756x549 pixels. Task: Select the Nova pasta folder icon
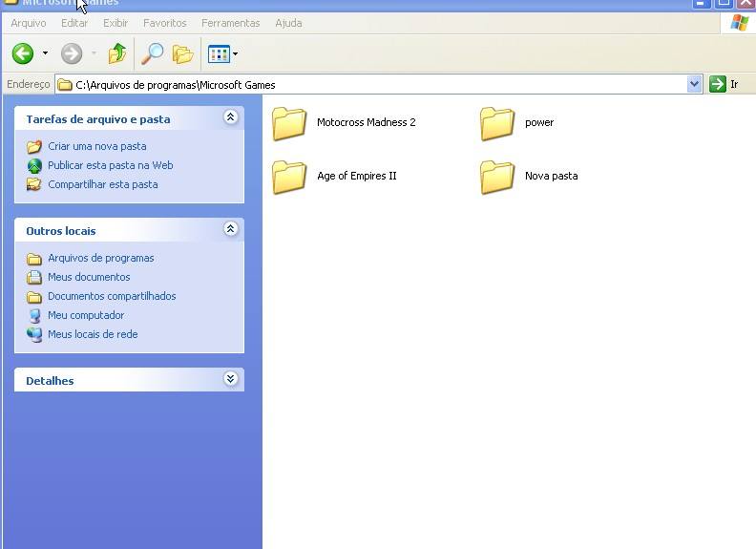[497, 177]
